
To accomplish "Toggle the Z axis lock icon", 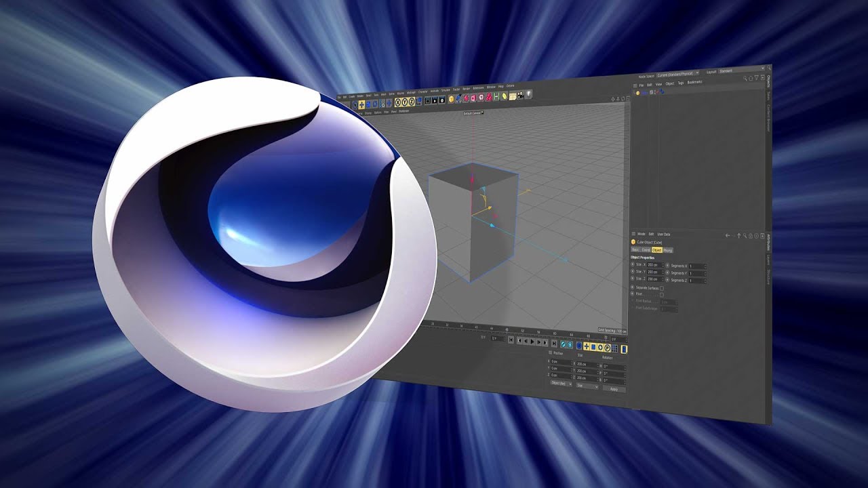I will click(412, 101).
